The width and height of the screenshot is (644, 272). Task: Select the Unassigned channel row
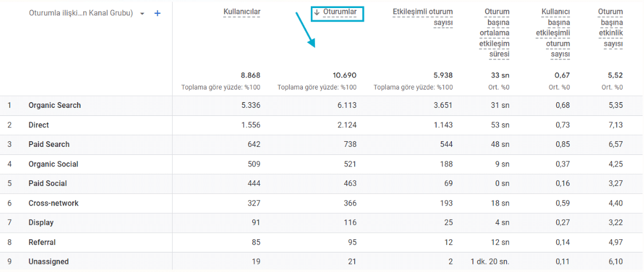[x=48, y=262]
